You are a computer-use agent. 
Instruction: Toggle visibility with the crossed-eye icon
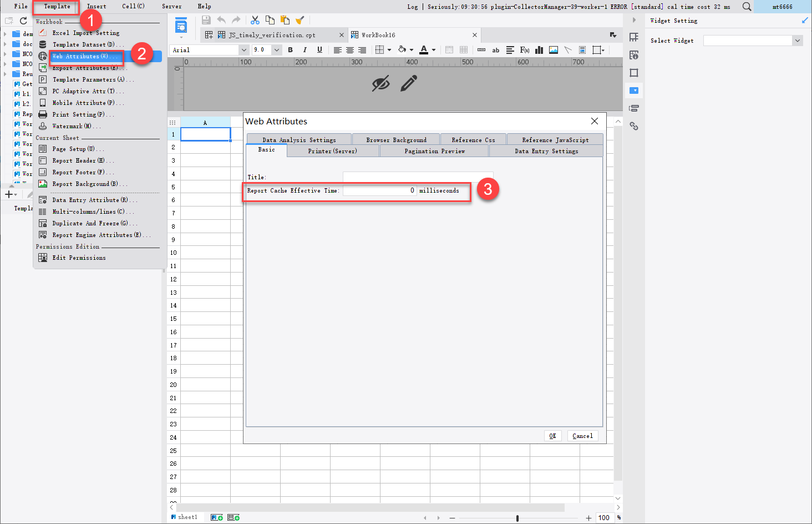tap(381, 84)
